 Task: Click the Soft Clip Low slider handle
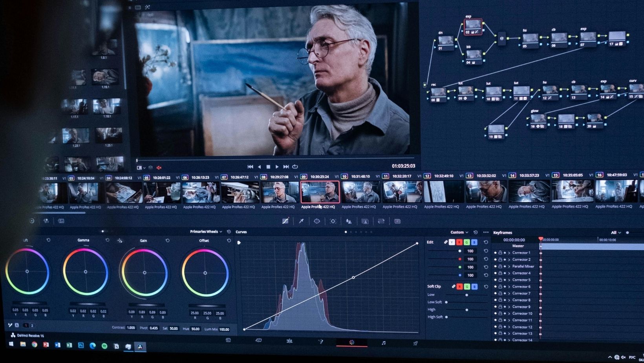coord(467,295)
